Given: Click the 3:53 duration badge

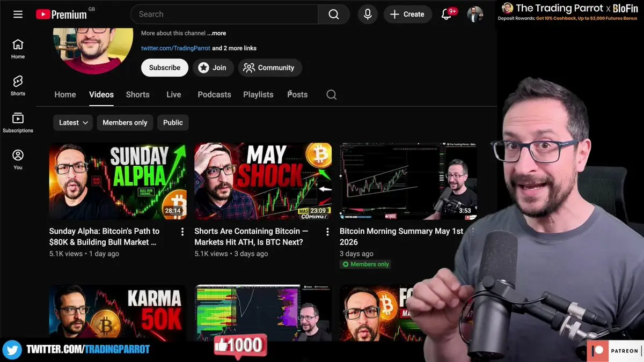Looking at the screenshot, I should click(x=465, y=211).
